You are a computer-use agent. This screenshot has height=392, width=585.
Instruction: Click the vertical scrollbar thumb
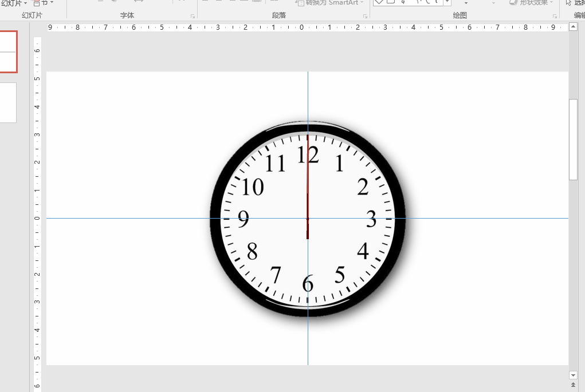tap(573, 140)
